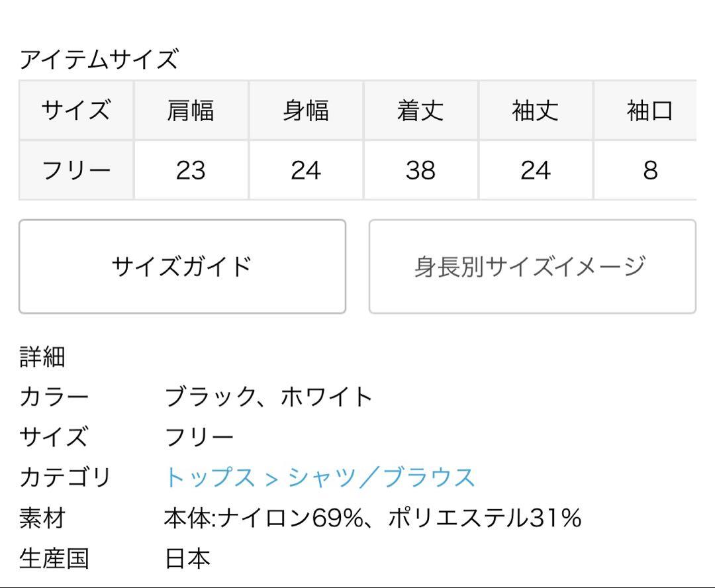This screenshot has width=715, height=588.
Task: Select the 着丈 column header
Action: (421, 111)
